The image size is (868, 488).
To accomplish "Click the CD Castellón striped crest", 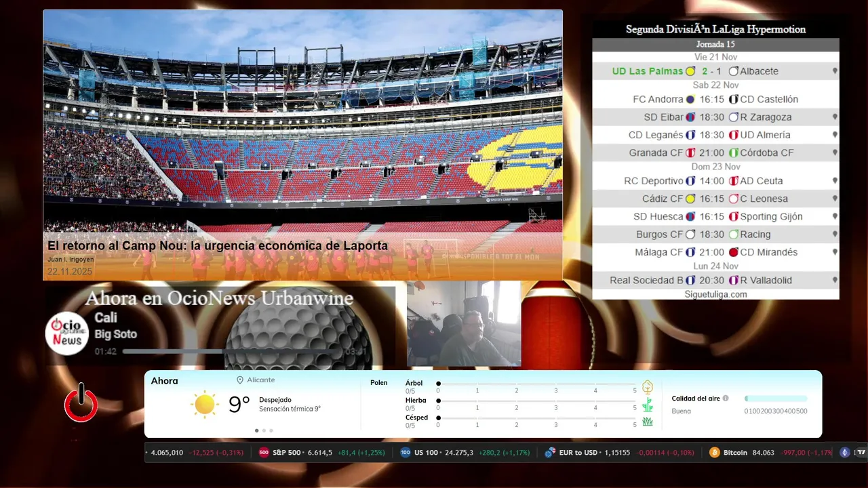I will click(x=733, y=99).
